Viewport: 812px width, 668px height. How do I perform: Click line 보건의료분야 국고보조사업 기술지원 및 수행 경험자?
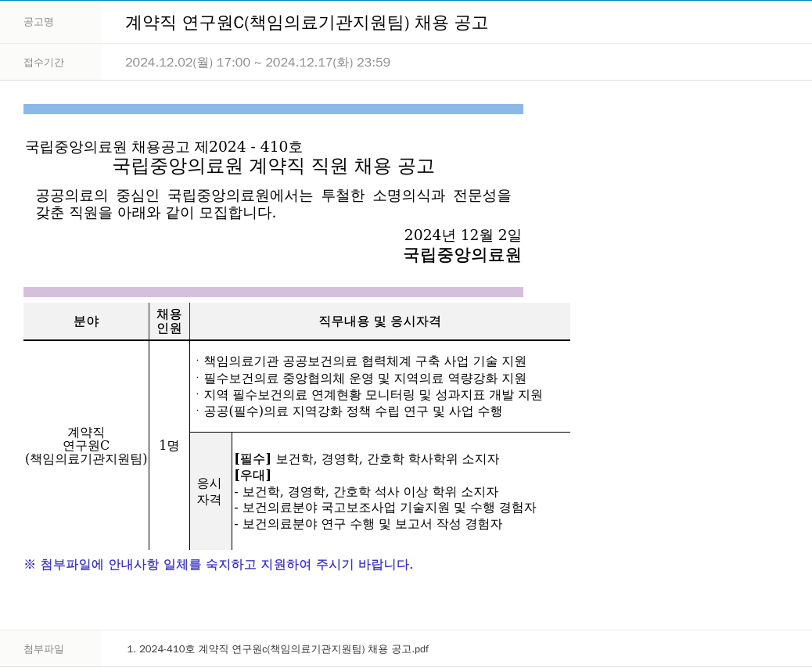pos(385,508)
